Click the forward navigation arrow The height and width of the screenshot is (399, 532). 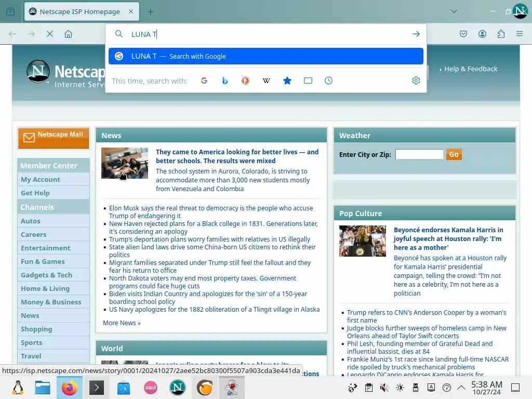pos(31,34)
